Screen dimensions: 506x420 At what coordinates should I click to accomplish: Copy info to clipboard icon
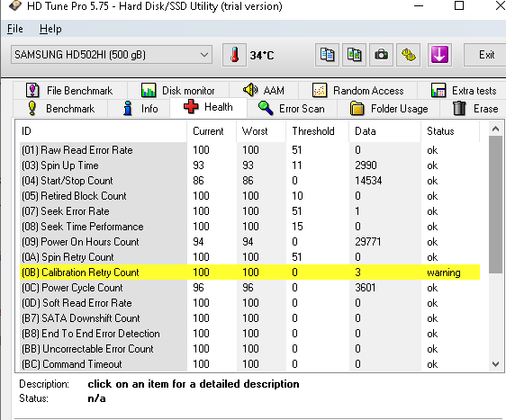tap(327, 55)
